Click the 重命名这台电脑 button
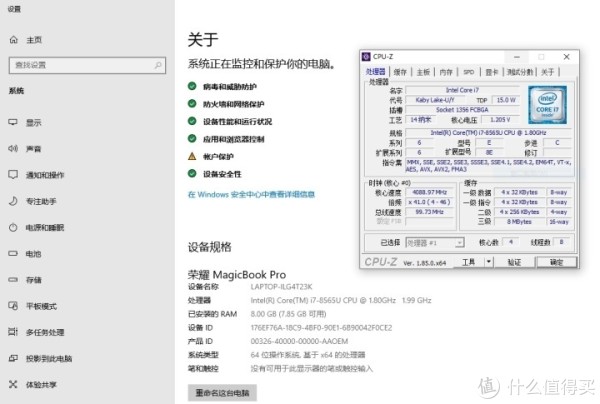The height and width of the screenshot is (404, 600). coord(222,393)
